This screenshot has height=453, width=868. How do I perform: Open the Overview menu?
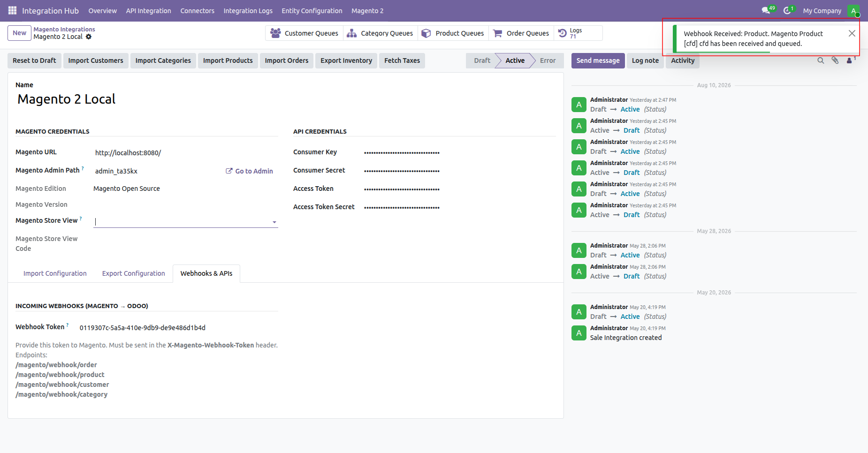[103, 10]
